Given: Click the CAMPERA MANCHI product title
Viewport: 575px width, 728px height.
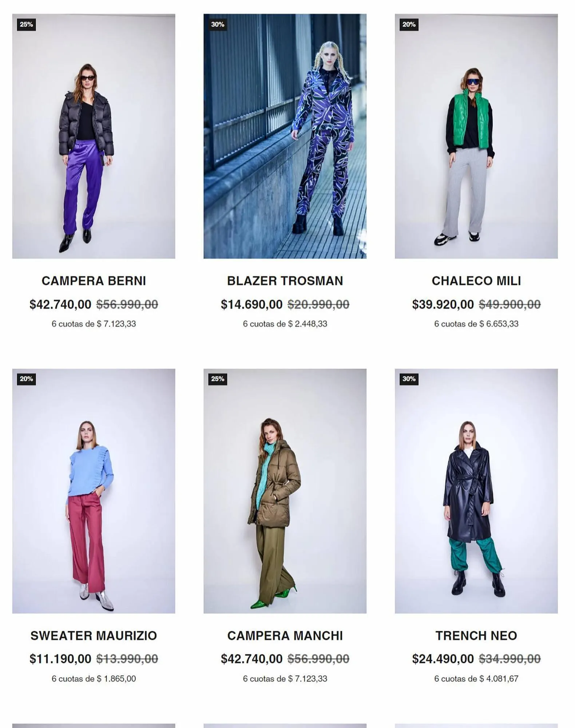Looking at the screenshot, I should click(285, 636).
